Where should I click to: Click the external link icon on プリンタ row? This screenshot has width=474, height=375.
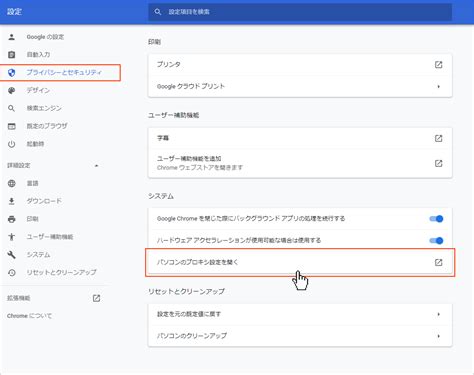pos(438,65)
